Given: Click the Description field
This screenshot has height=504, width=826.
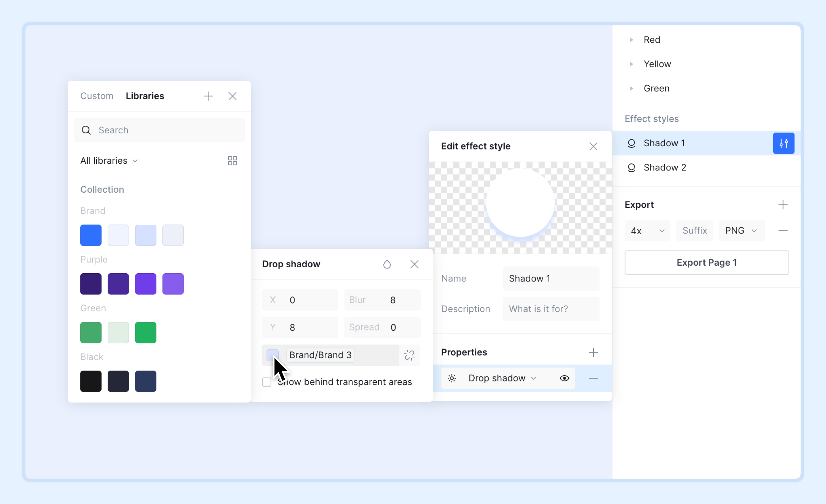Looking at the screenshot, I should point(551,309).
